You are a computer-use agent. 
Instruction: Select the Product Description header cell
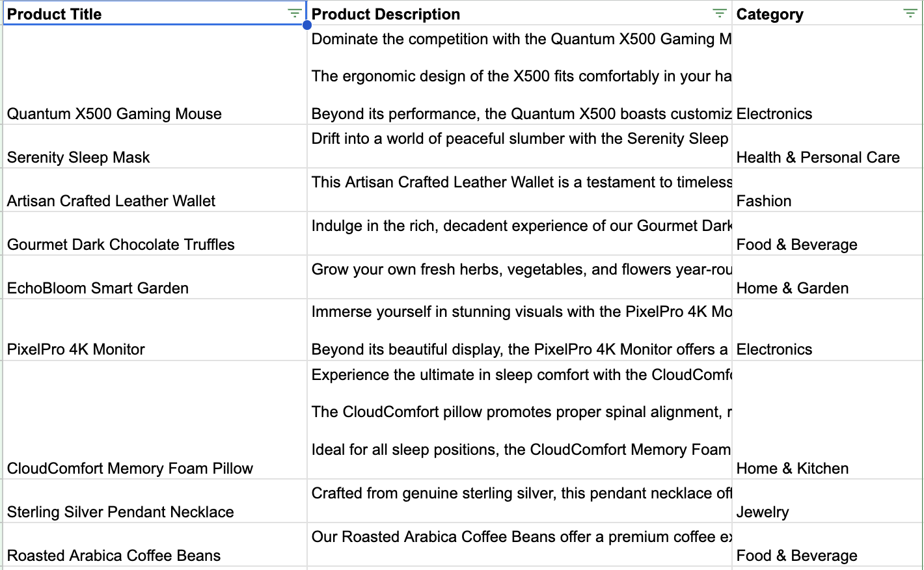(455, 13)
